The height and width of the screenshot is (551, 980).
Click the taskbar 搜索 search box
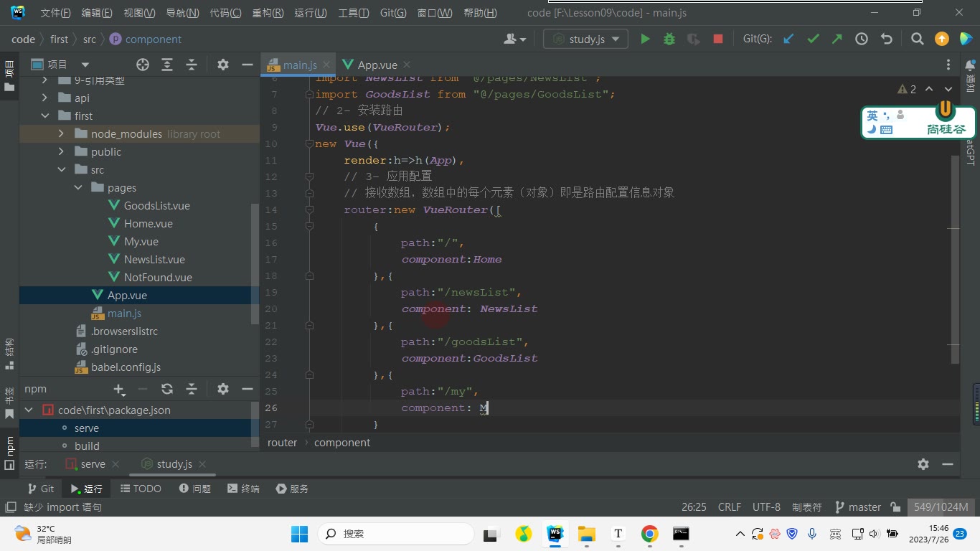tap(395, 534)
